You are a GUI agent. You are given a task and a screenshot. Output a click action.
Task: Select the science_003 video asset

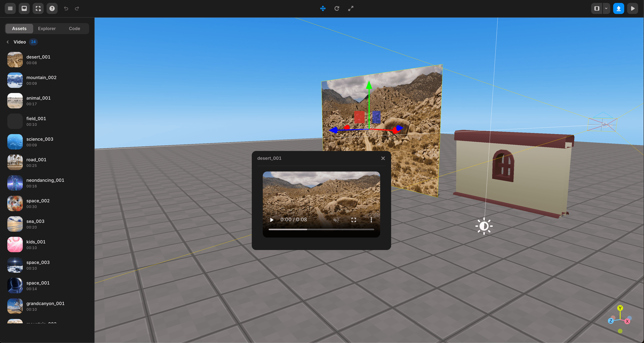point(47,142)
